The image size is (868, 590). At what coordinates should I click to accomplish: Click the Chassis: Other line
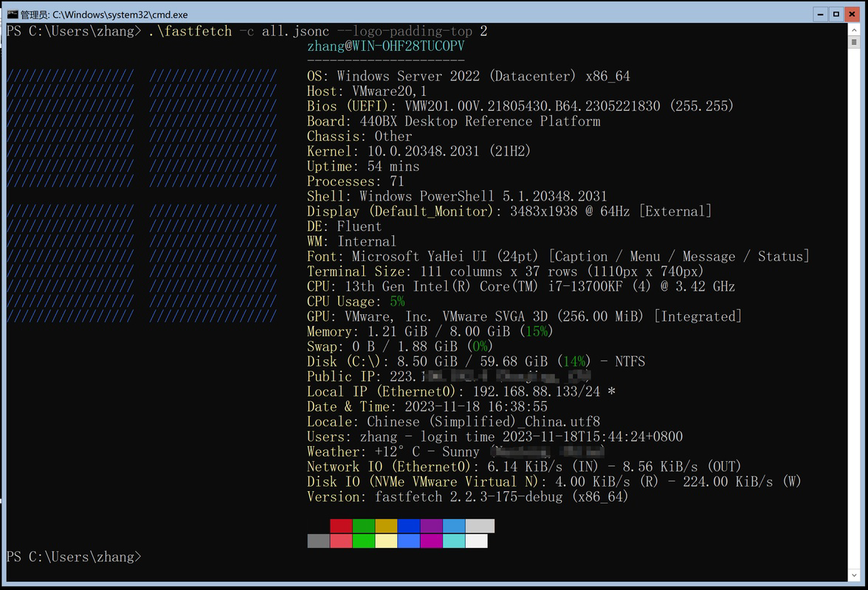[x=359, y=136]
